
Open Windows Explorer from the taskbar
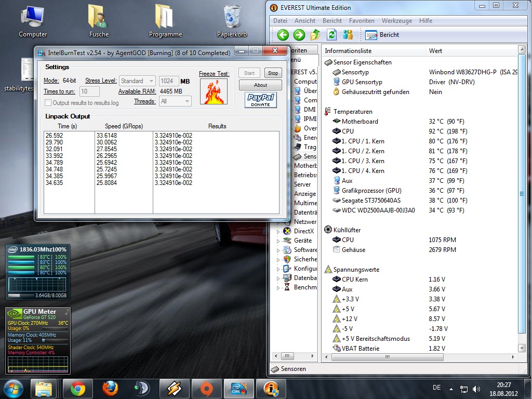click(x=44, y=389)
